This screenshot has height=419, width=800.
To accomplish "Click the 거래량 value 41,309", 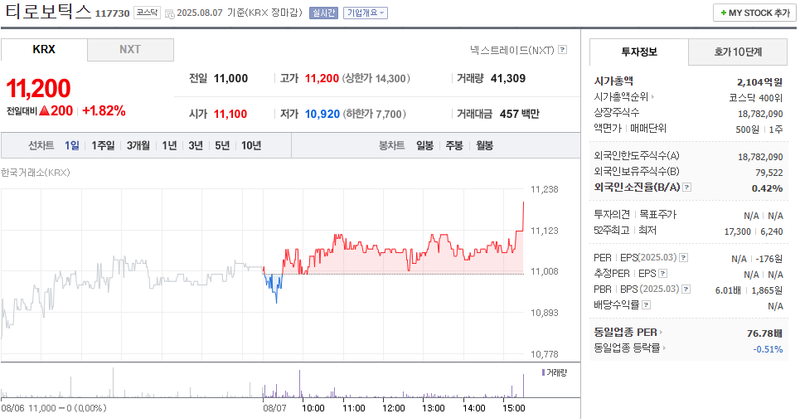I will pos(508,78).
